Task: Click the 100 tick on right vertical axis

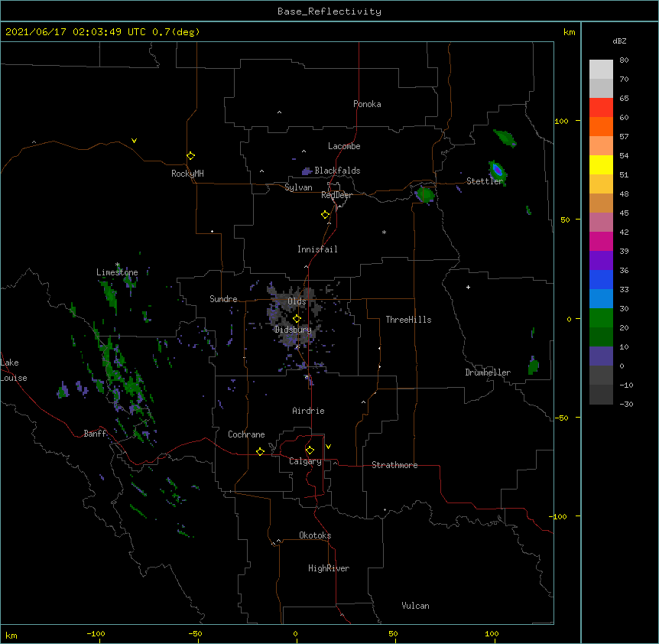Action: point(561,121)
